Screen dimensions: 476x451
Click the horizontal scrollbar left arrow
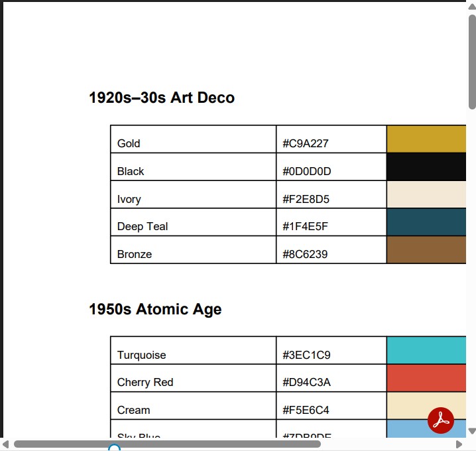coord(6,444)
